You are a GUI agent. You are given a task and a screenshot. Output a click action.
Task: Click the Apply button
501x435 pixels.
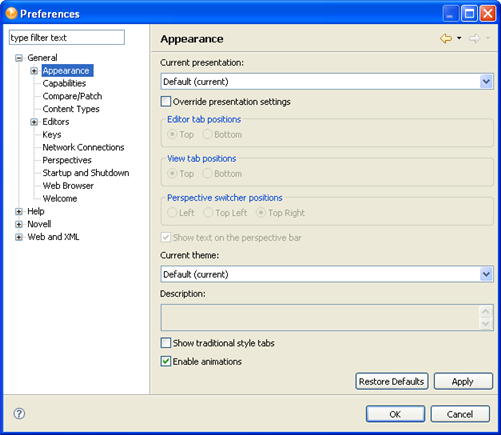tap(463, 381)
